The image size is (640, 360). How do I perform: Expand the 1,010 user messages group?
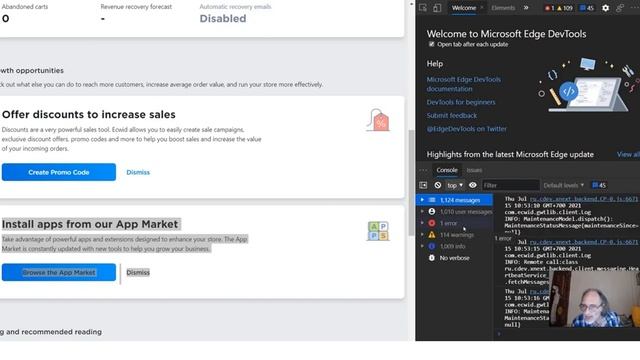coord(422,211)
